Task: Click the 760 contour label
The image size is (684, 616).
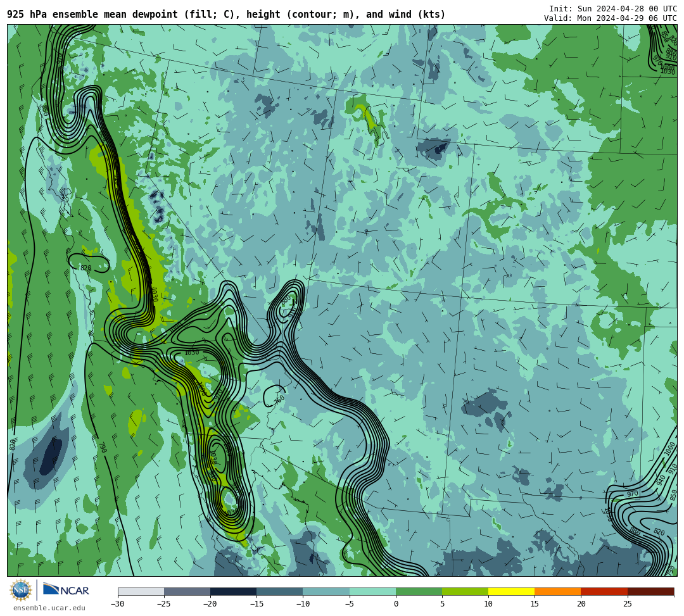Action: click(279, 399)
